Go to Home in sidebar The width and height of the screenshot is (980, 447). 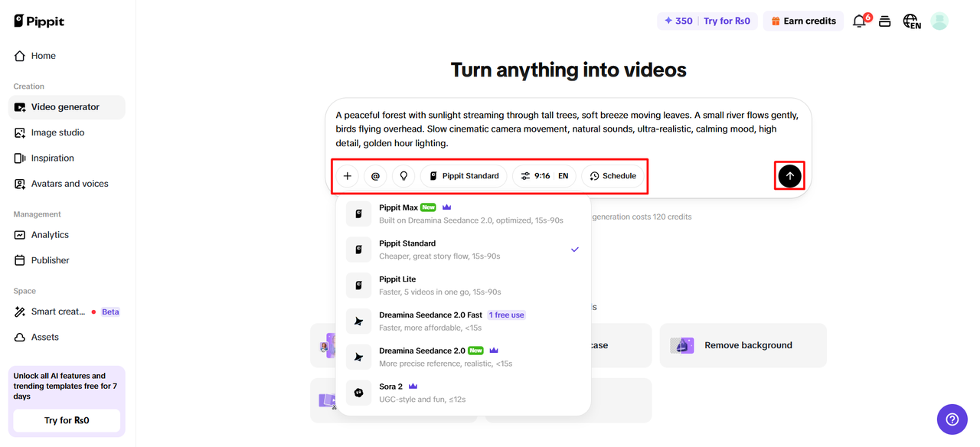pyautogui.click(x=67, y=56)
